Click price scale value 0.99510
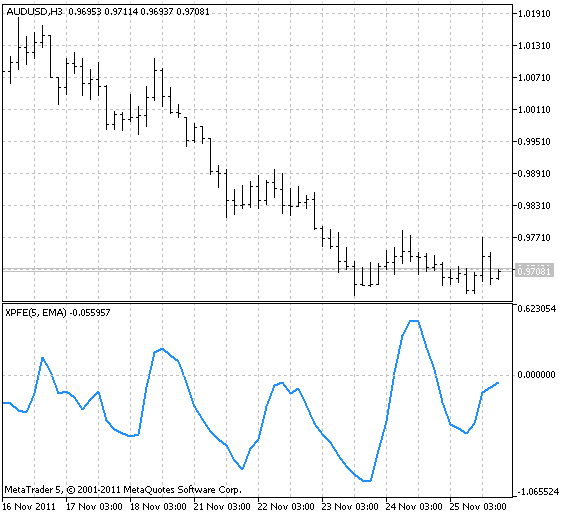The image size is (565, 518). [x=534, y=142]
